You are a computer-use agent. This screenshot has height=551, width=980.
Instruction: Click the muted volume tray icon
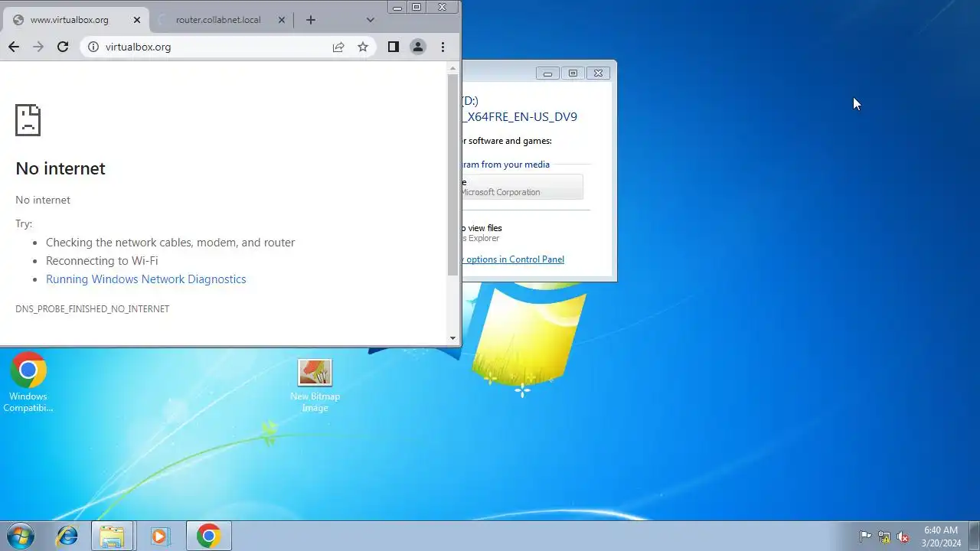pyautogui.click(x=903, y=536)
